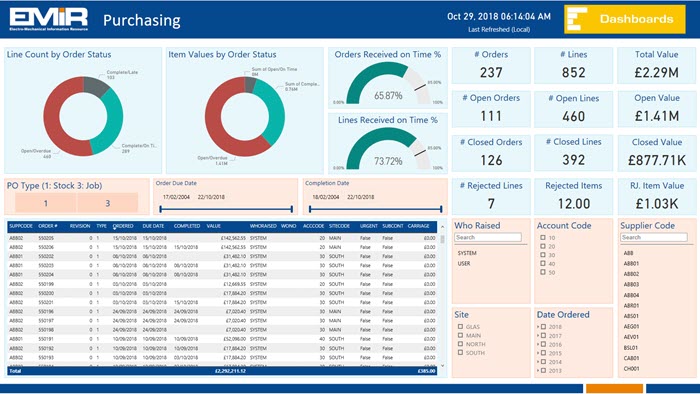Viewport: 700px width, 394px height.
Task: Select supplier code ABR01
Action: click(x=631, y=306)
